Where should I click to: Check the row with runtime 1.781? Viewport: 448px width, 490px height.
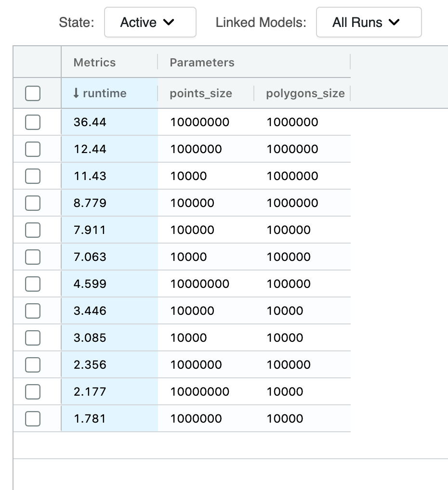tap(33, 419)
